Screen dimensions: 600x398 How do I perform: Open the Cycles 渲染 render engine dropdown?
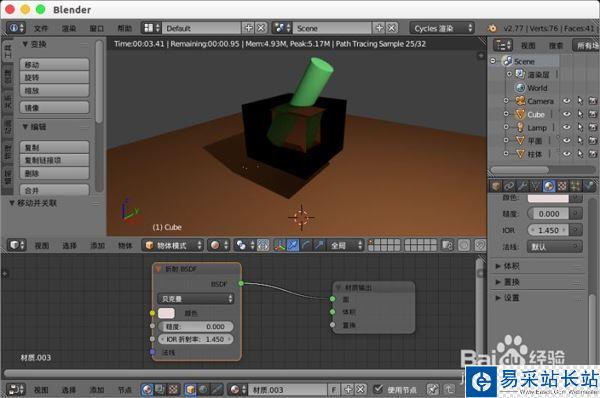(x=442, y=28)
